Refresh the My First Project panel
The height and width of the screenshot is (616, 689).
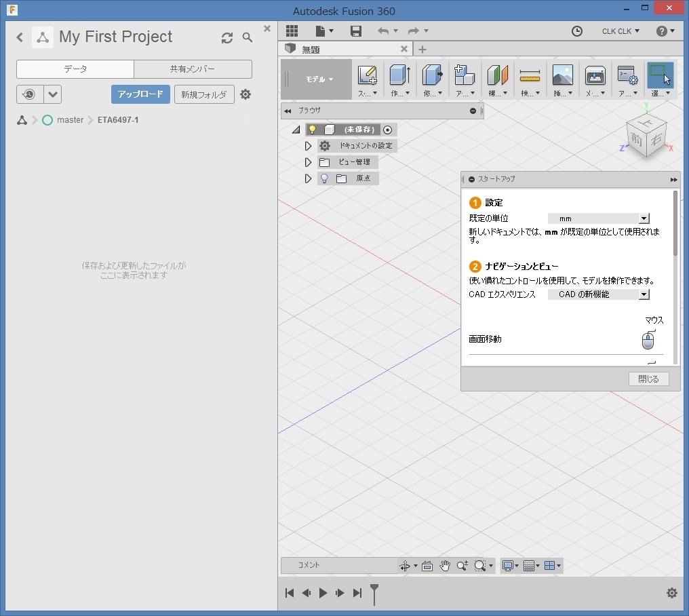[x=227, y=38]
